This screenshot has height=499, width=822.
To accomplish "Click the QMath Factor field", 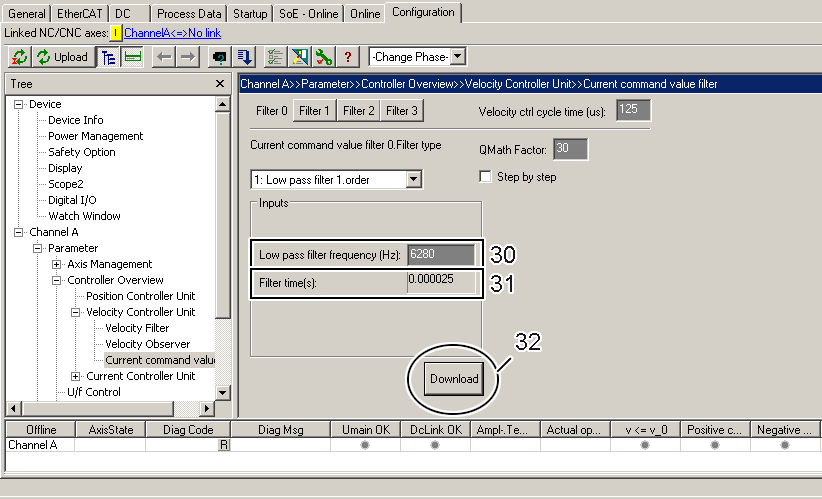I will coord(570,149).
